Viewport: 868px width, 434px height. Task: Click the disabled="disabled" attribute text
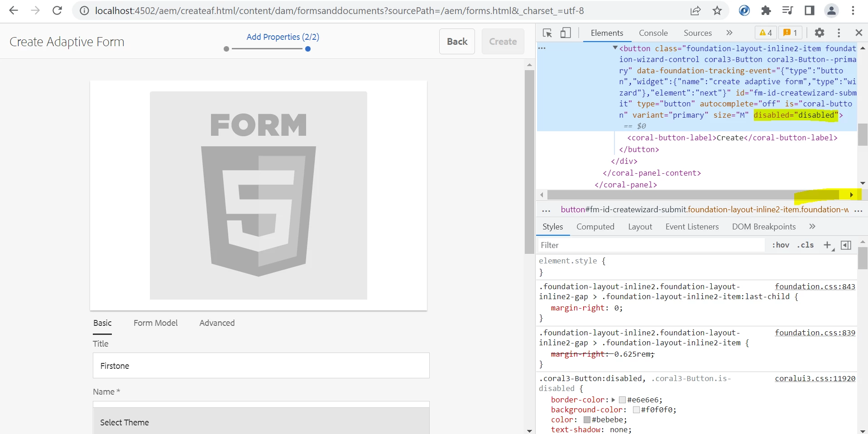(796, 115)
